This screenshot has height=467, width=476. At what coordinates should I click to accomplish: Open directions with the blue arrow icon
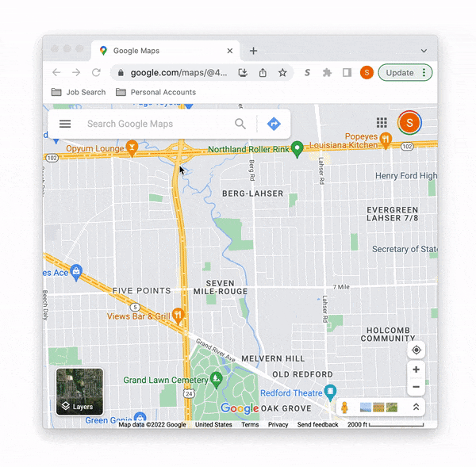274,124
